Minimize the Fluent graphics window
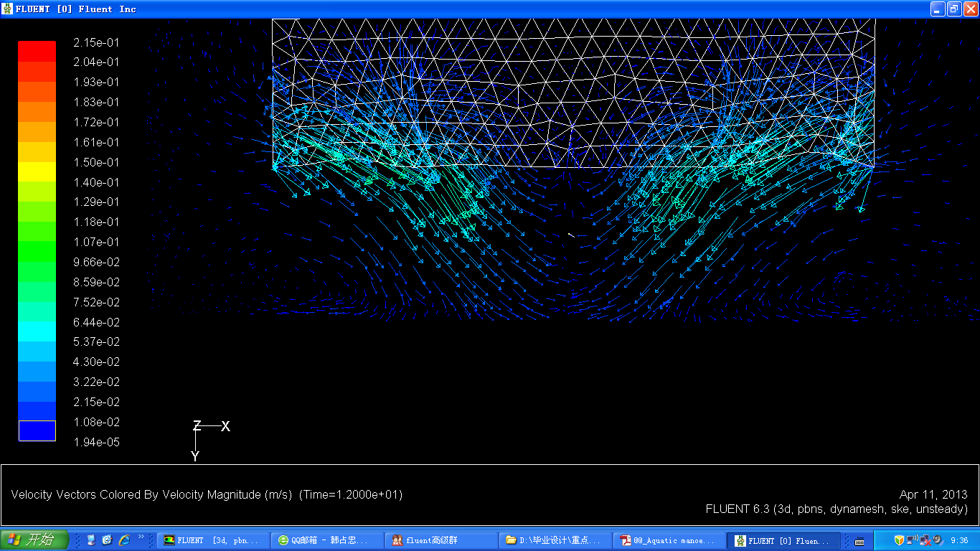The height and width of the screenshot is (551, 980). (938, 9)
